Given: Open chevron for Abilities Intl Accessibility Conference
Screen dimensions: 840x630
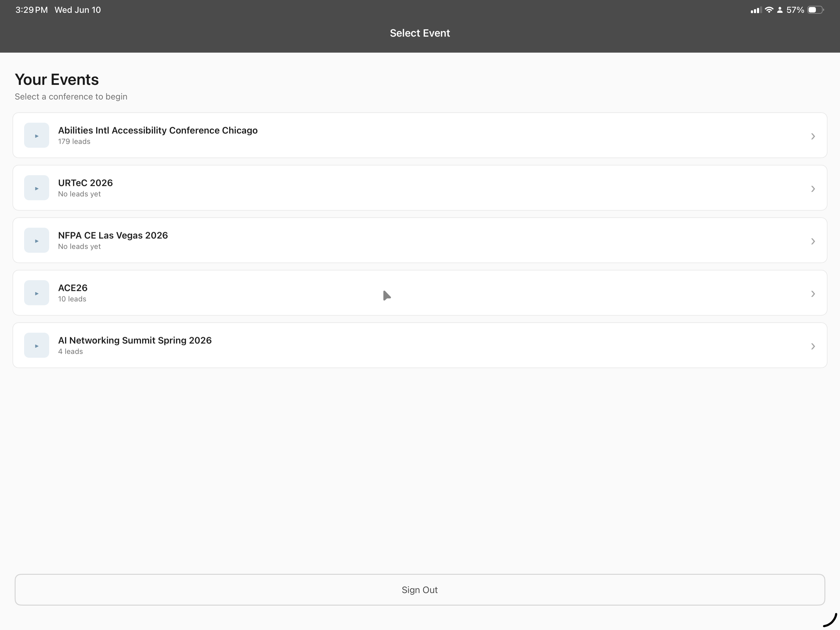Looking at the screenshot, I should point(813,136).
